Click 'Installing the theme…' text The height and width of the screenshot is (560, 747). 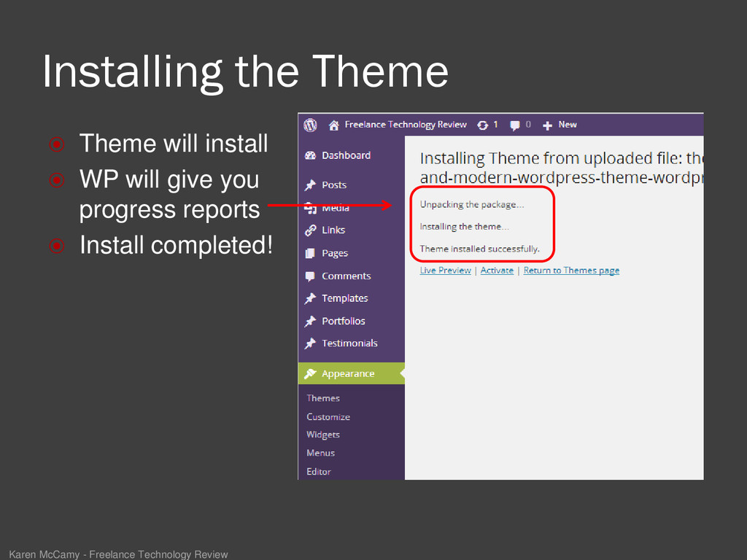[x=464, y=227]
